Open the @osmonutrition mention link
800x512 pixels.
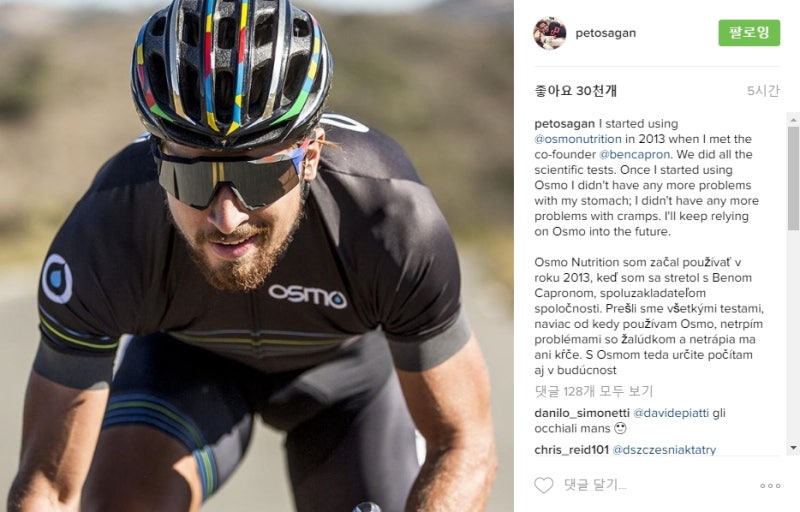pos(578,139)
